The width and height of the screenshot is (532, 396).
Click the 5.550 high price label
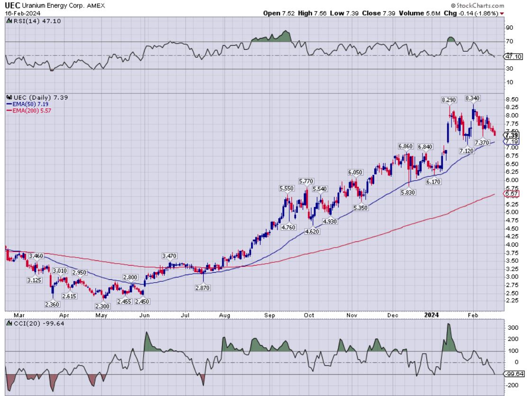click(x=287, y=188)
